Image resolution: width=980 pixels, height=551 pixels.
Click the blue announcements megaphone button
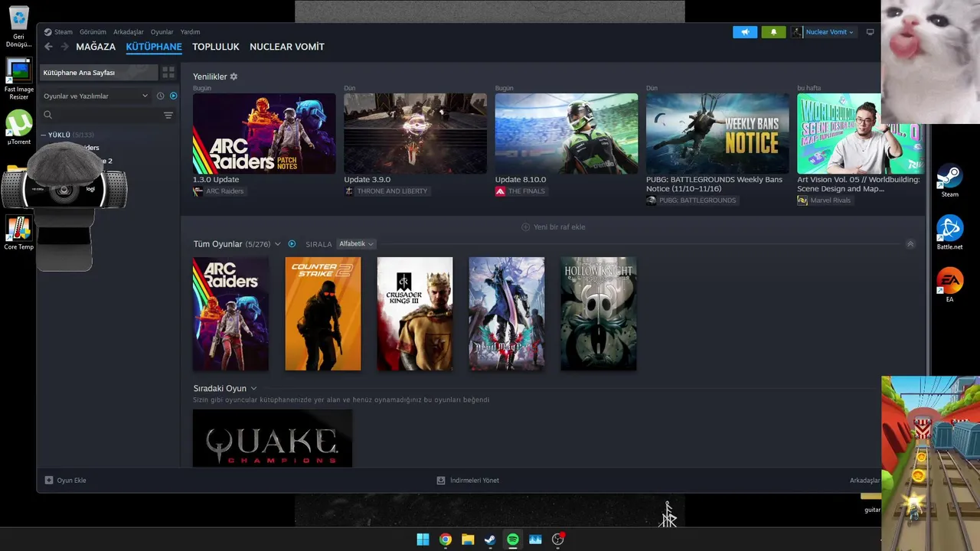(745, 32)
